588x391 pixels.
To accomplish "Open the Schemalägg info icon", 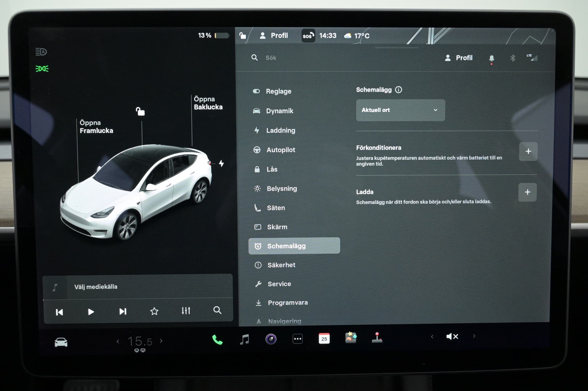I will coord(398,90).
